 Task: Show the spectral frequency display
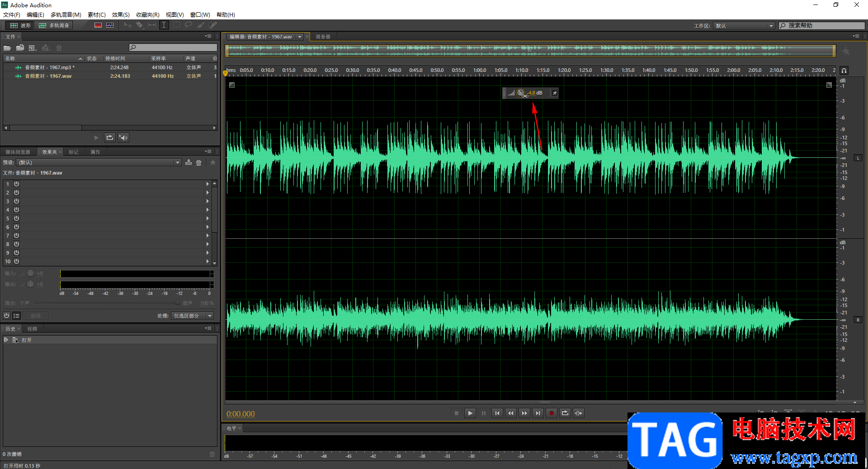pos(98,25)
